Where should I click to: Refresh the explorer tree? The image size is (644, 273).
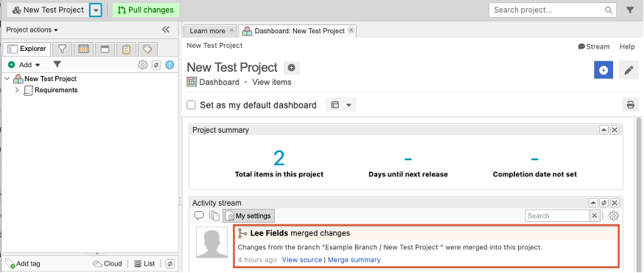point(156,65)
